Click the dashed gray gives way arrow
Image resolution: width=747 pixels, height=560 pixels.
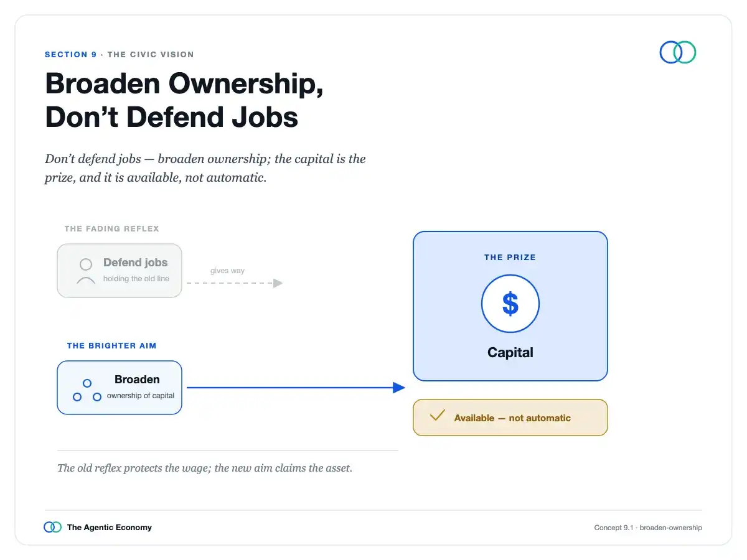coord(235,283)
